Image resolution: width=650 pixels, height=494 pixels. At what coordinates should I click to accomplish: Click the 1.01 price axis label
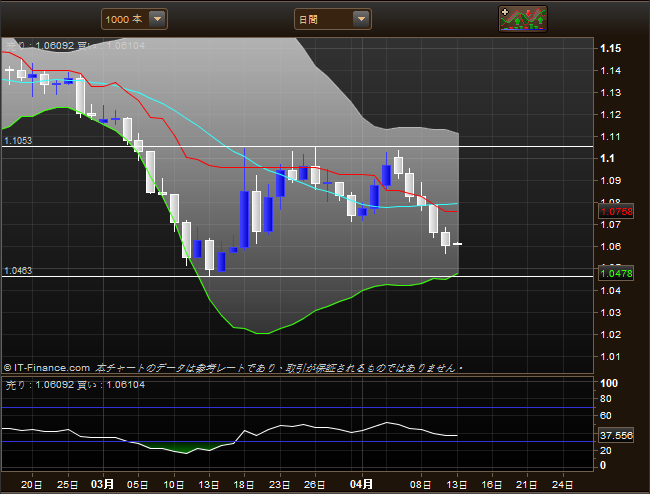point(611,356)
